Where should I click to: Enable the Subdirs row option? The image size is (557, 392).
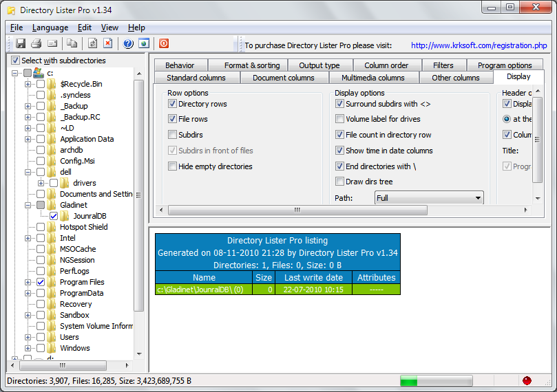tap(172, 135)
